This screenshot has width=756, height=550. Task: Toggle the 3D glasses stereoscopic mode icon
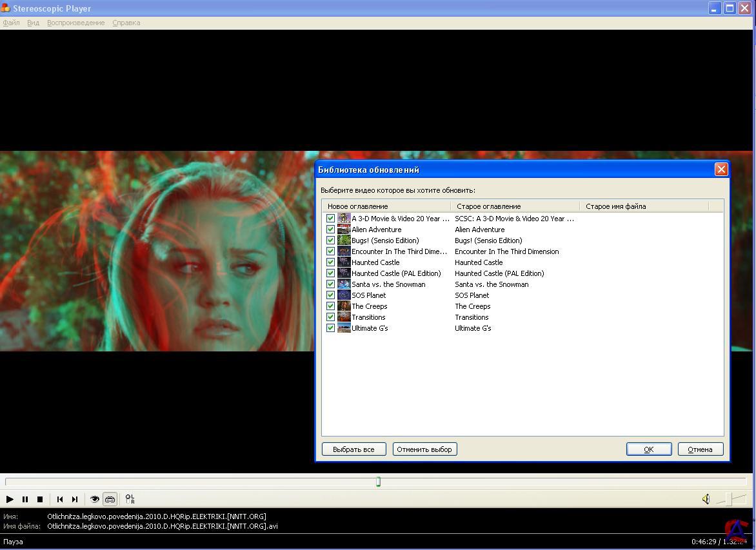coord(110,499)
